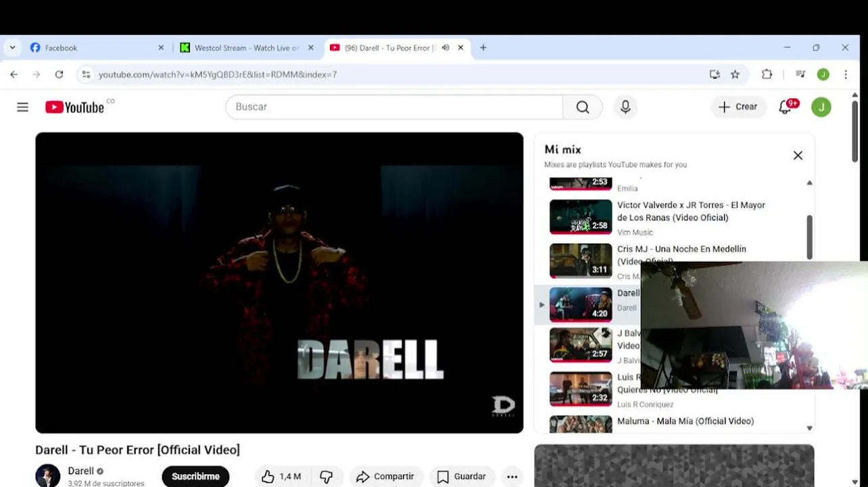Close the Darell YouTube tab
868x487 pixels.
(461, 48)
